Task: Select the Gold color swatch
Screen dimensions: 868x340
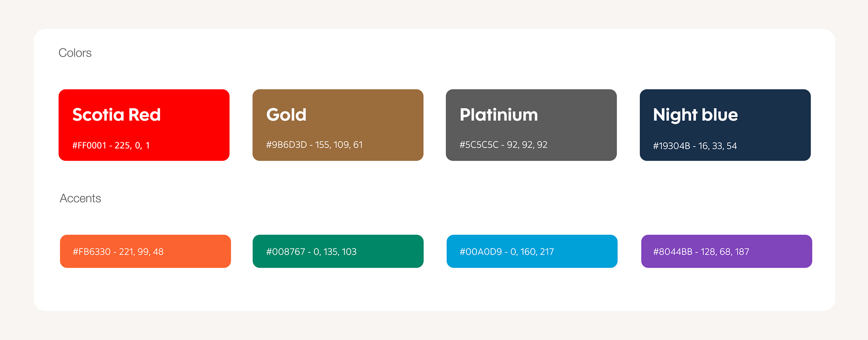Action: (338, 125)
